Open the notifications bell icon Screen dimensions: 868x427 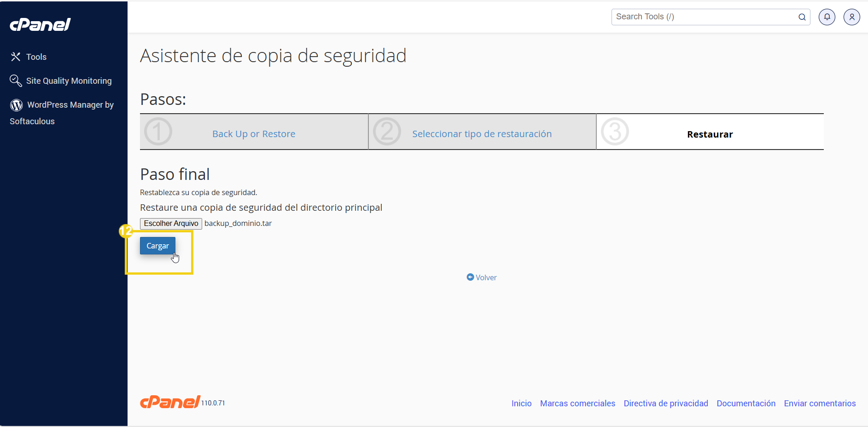[827, 17]
